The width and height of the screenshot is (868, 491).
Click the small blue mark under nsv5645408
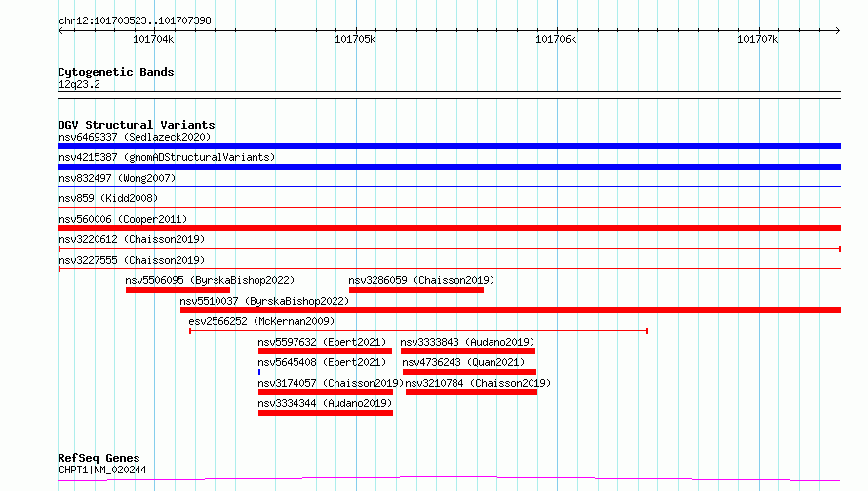tap(259, 372)
